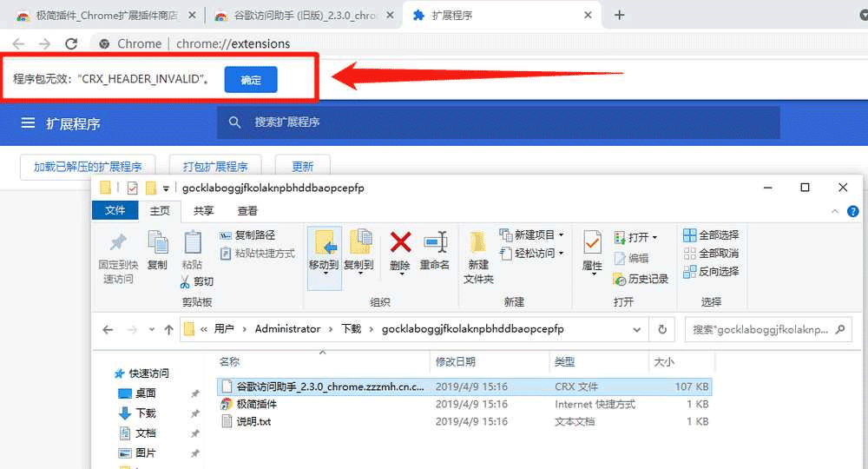Click 全部选择 in ribbon
Viewport: 868px width, 469px height.
[x=712, y=235]
